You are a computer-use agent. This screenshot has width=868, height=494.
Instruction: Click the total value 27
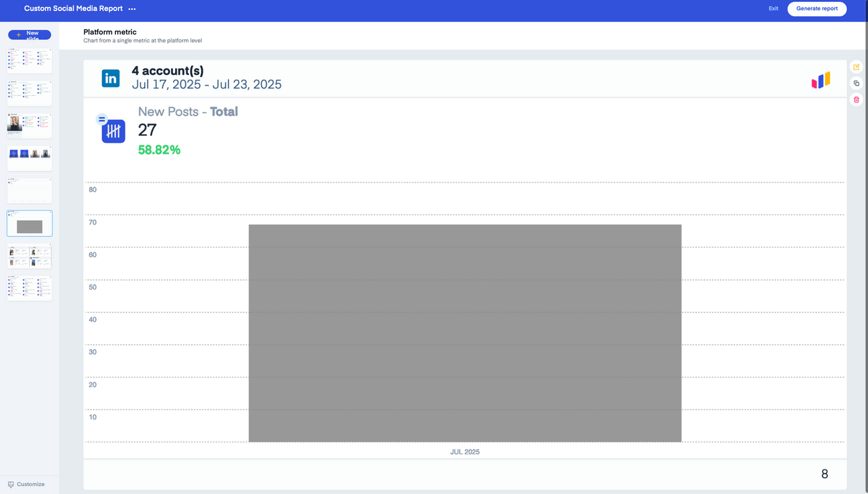pyautogui.click(x=147, y=130)
